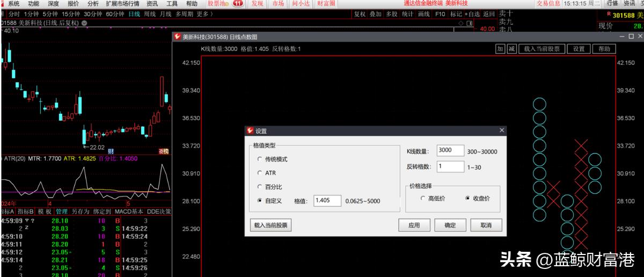644x277 pixels.
Task: Click the 减 button in point-figure window
Action: point(511,49)
